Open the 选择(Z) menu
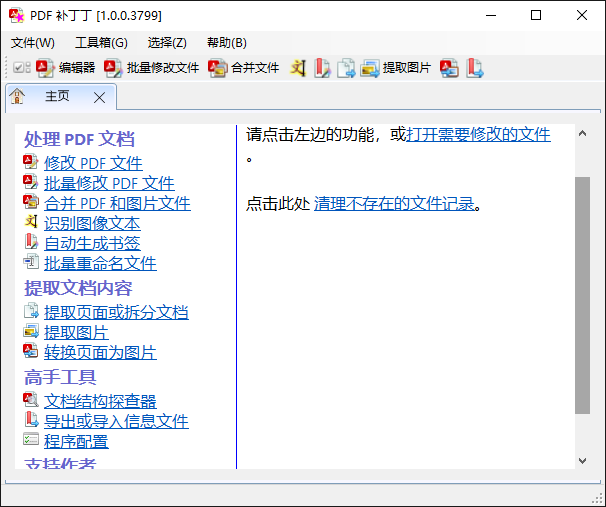The image size is (606, 507). click(x=167, y=43)
